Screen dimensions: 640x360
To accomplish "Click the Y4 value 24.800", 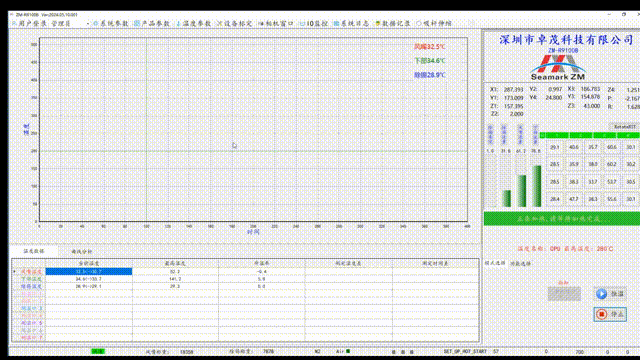I will (554, 98).
